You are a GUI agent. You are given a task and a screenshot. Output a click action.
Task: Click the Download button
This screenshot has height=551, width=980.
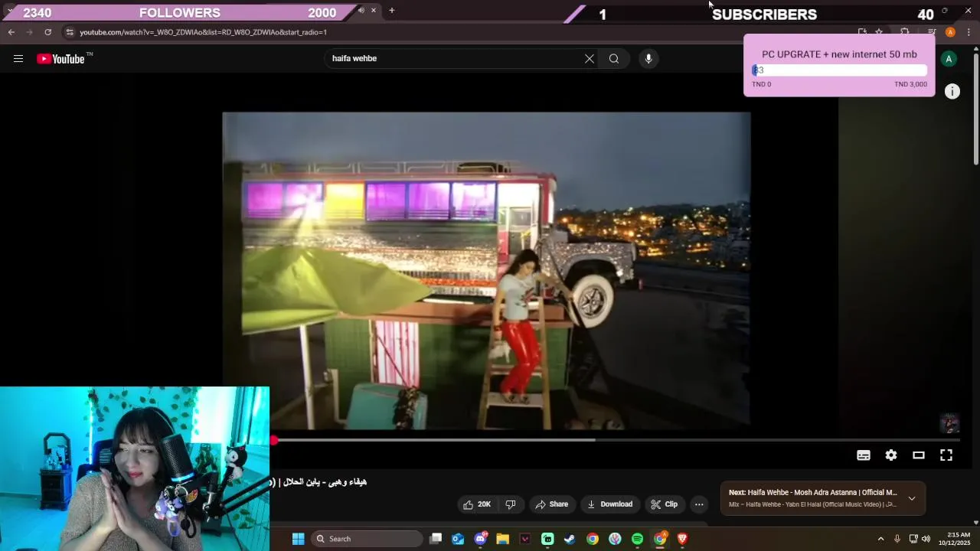click(610, 504)
